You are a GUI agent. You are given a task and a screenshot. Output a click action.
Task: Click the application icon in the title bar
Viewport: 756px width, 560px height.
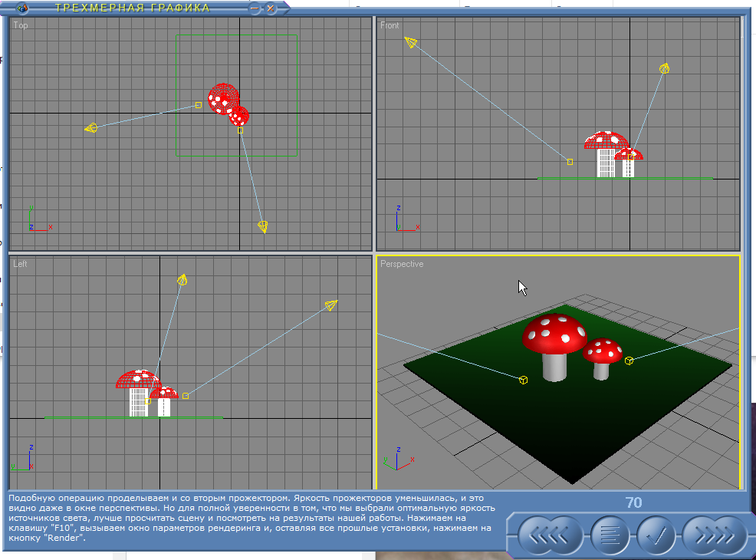click(22, 8)
